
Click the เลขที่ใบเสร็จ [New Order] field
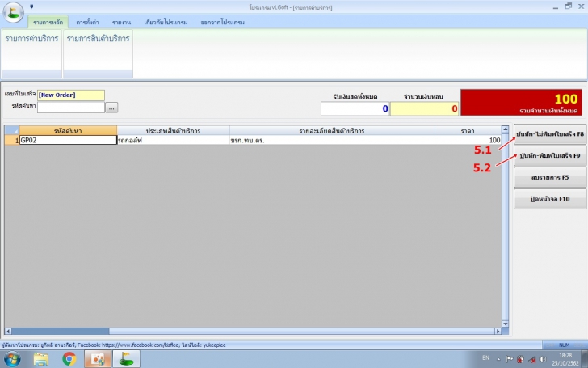tap(71, 95)
